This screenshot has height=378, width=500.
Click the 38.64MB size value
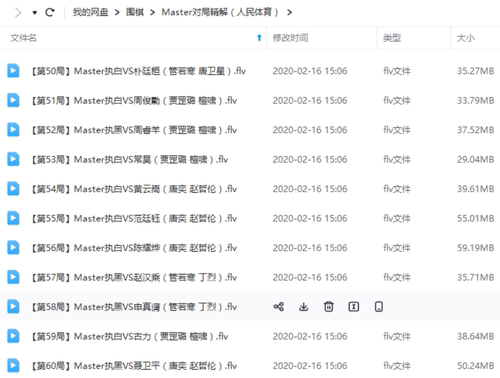coord(475,336)
